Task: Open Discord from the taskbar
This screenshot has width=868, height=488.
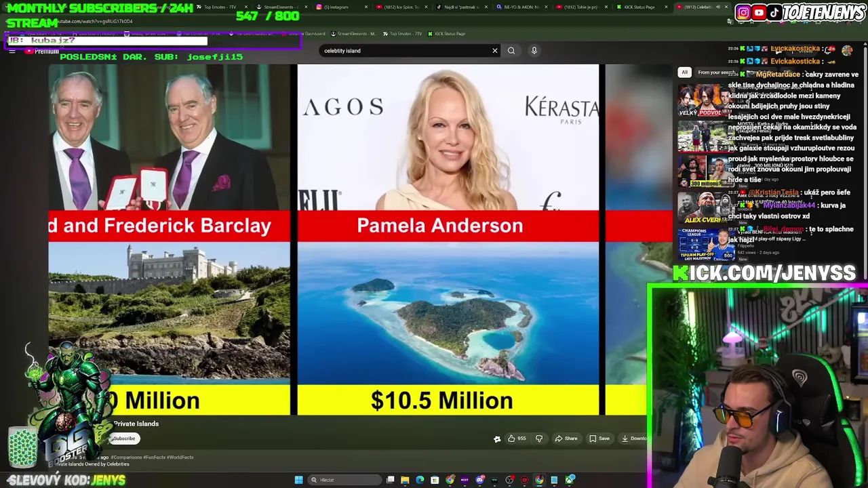Action: click(479, 480)
